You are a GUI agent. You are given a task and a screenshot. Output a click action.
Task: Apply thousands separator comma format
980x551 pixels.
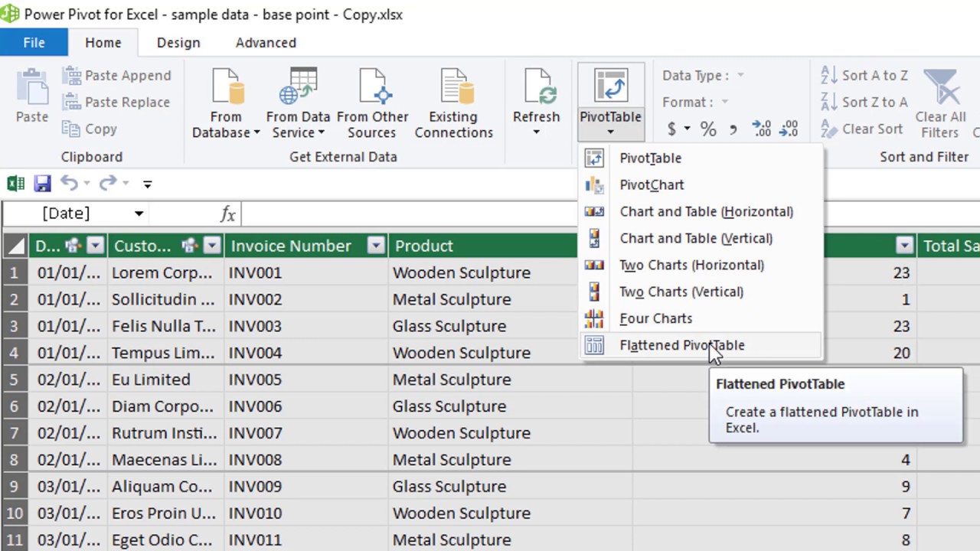(x=733, y=129)
